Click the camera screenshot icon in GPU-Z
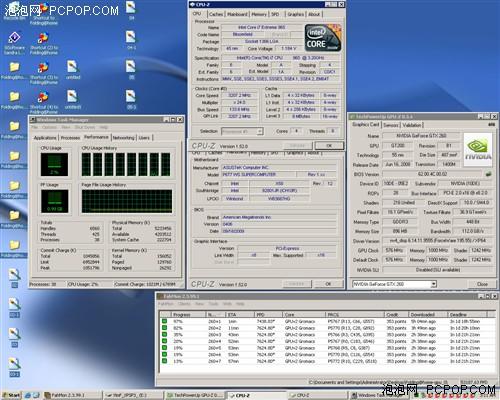Image resolution: width=500 pixels, height=400 pixels. [x=491, y=124]
